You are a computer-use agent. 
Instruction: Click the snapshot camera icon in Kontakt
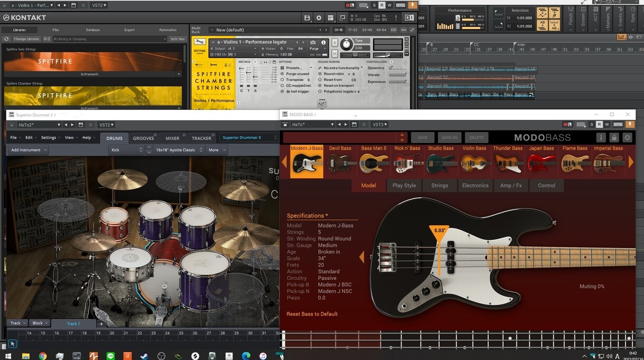point(313,42)
